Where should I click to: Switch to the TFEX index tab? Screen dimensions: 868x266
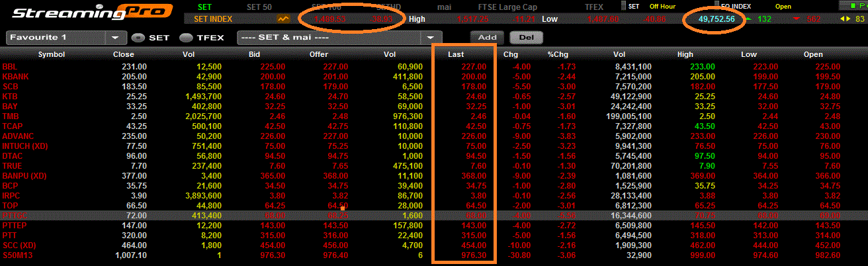pos(594,7)
